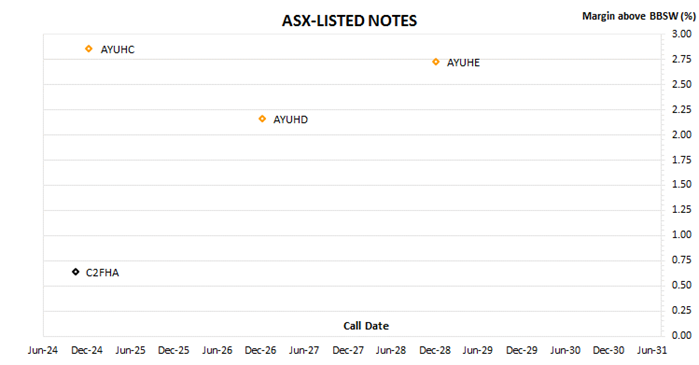Image resolution: width=699 pixels, height=365 pixels.
Task: Click the 1.00 y-axis tick label
Action: pyautogui.click(x=682, y=234)
